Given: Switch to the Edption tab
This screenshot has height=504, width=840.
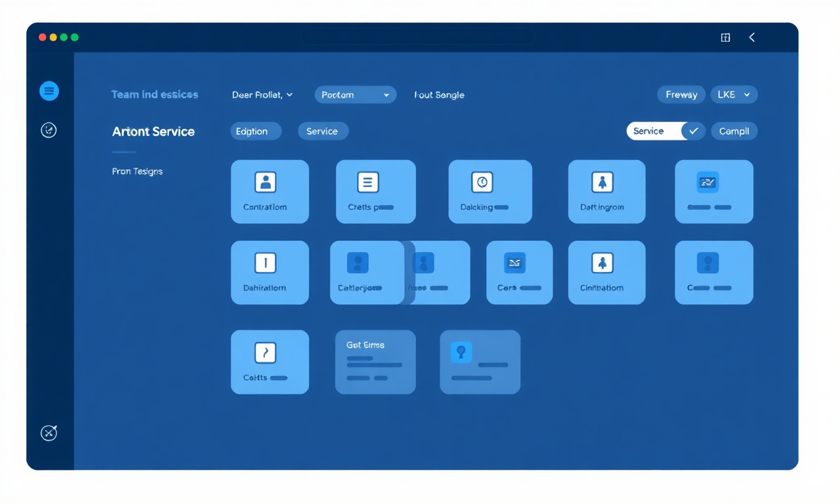Looking at the screenshot, I should click(x=255, y=131).
